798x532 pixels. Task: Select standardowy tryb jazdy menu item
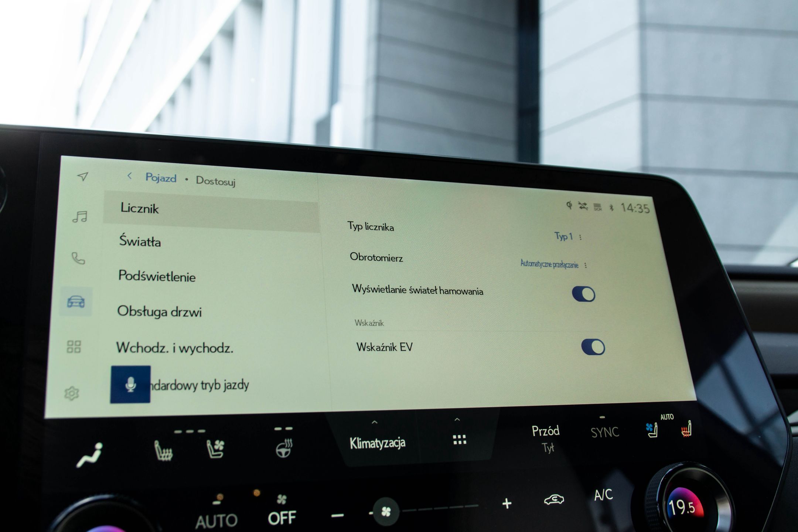[199, 385]
